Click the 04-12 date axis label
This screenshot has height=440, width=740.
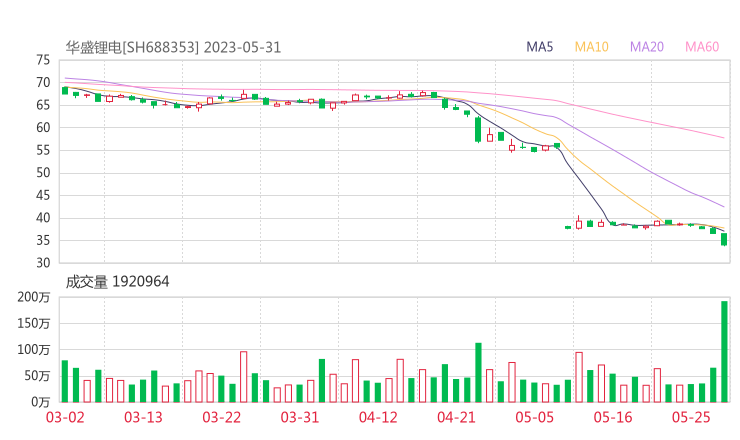tap(378, 417)
